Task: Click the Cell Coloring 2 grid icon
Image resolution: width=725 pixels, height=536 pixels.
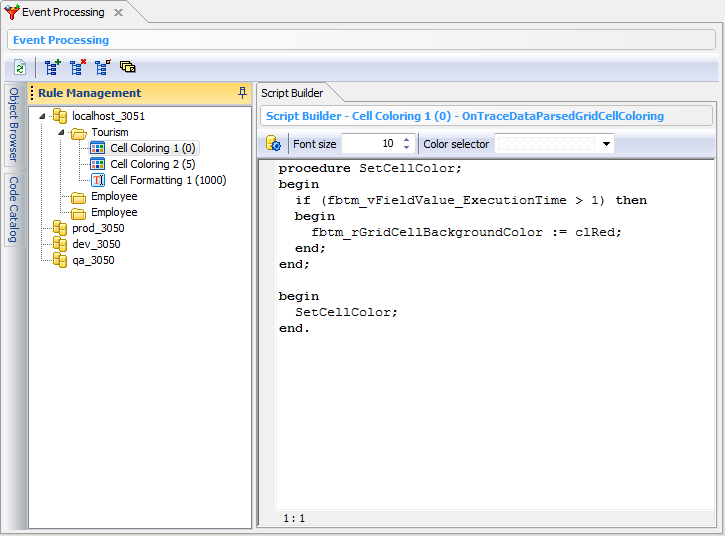Action: tap(98, 164)
